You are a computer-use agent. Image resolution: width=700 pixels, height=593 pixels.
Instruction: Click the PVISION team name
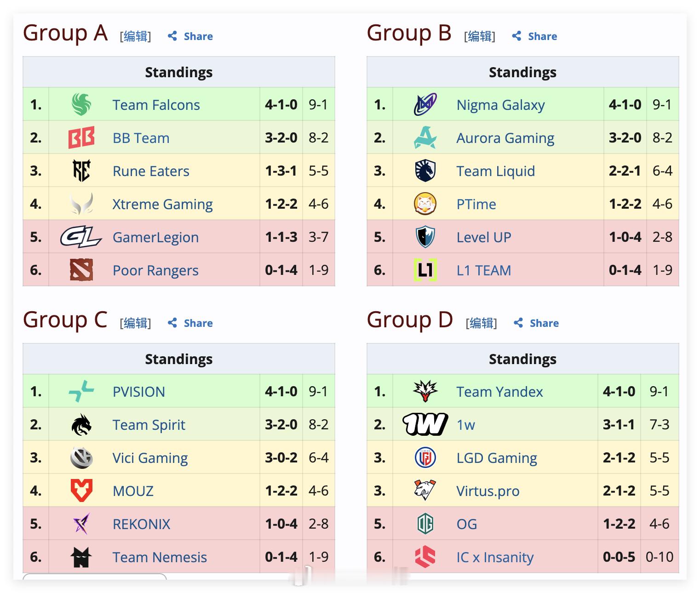pos(138,392)
